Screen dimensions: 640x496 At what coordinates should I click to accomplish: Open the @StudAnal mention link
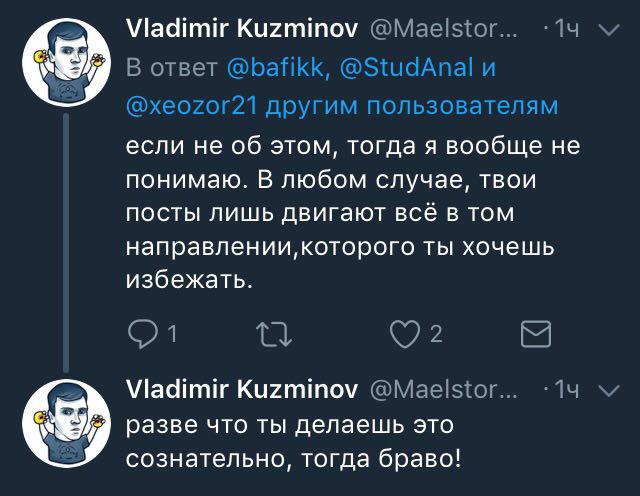click(x=407, y=67)
